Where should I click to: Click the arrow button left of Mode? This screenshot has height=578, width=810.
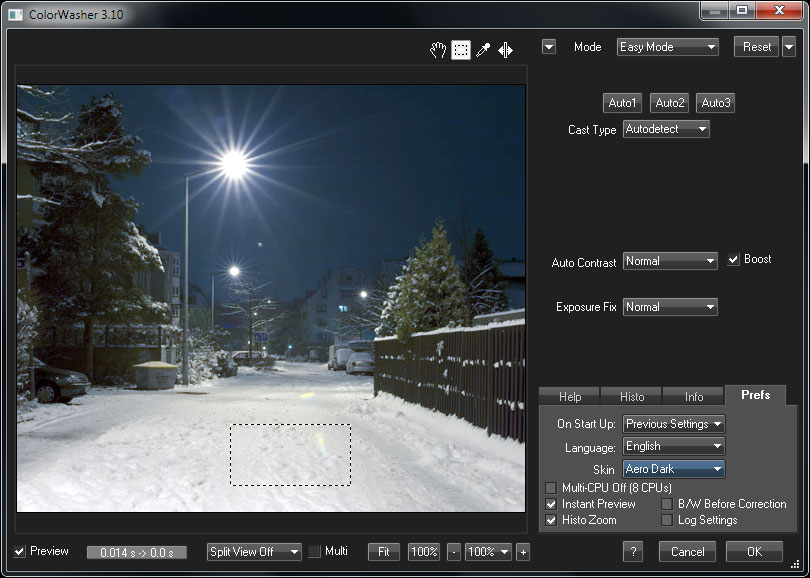(549, 47)
